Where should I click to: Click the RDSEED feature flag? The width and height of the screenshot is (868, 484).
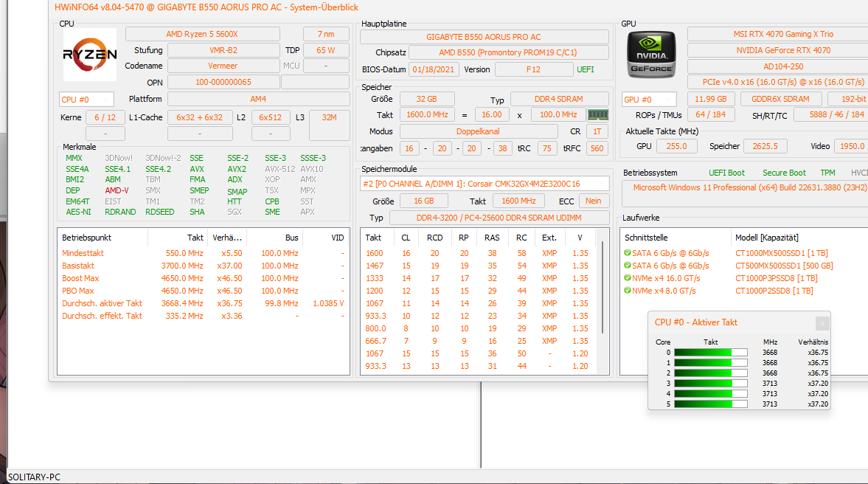pyautogui.click(x=159, y=212)
